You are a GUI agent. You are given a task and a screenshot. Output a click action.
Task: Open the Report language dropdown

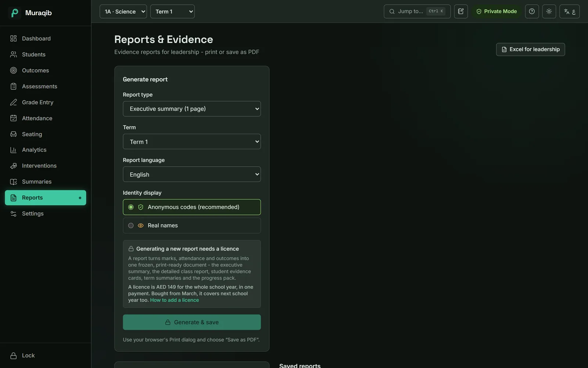pyautogui.click(x=192, y=174)
